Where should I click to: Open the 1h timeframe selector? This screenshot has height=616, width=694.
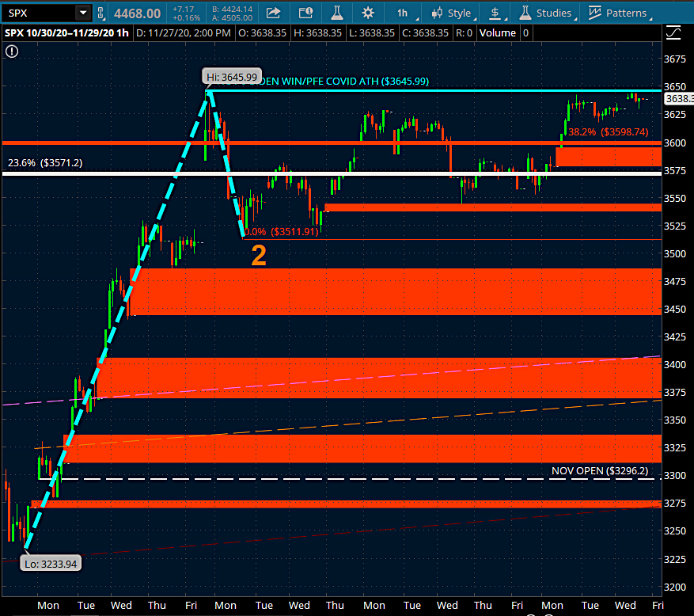[x=403, y=13]
